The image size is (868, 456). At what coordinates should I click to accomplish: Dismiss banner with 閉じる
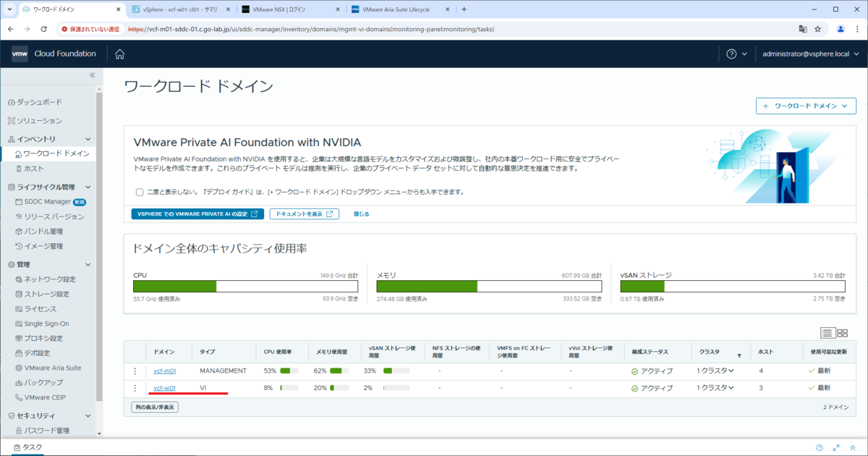click(361, 214)
